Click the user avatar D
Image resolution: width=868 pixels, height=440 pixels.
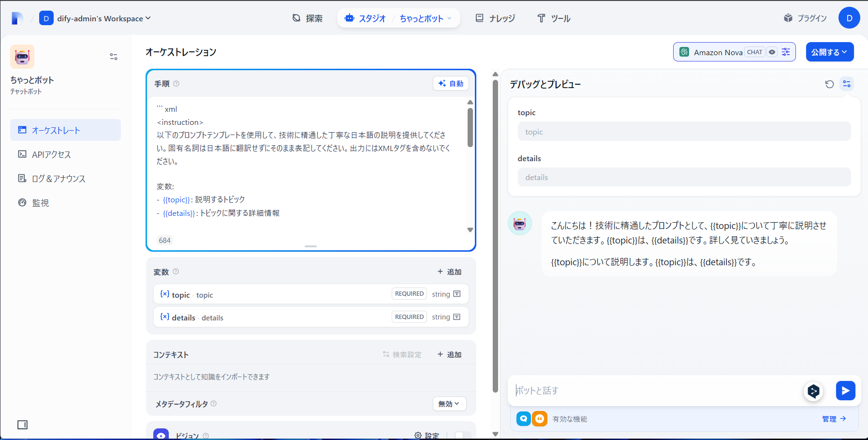(849, 18)
